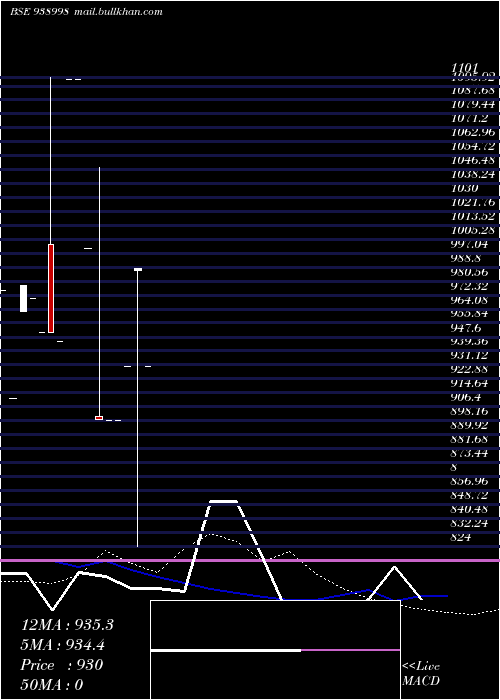500x700 pixels.
Task: Click the 50MA : 0 readout
Action: pyautogui.click(x=52, y=685)
